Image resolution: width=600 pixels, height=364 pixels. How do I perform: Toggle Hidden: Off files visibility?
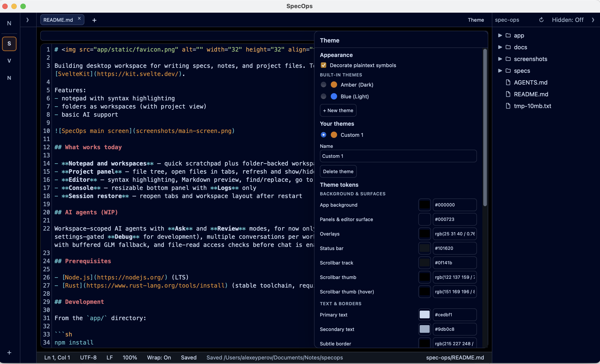point(567,20)
